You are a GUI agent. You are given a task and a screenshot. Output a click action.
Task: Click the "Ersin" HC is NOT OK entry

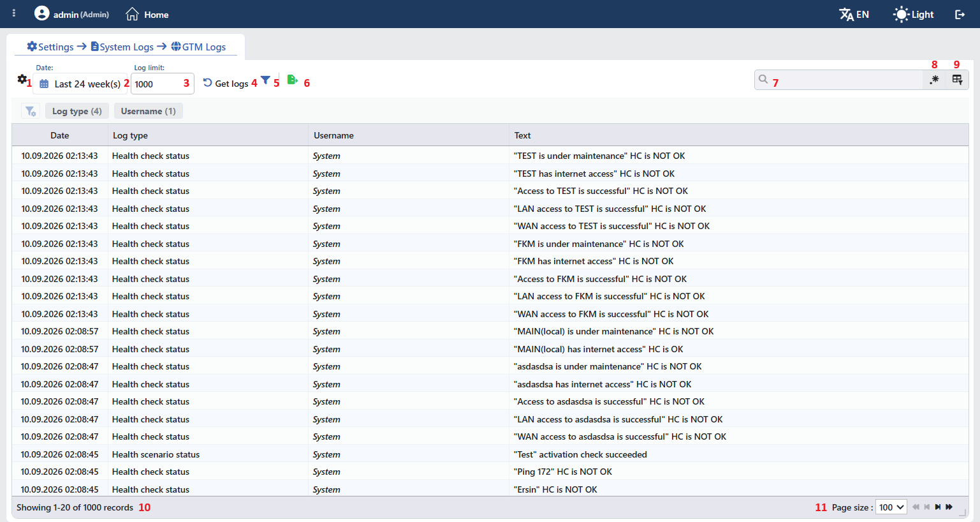pyautogui.click(x=555, y=489)
